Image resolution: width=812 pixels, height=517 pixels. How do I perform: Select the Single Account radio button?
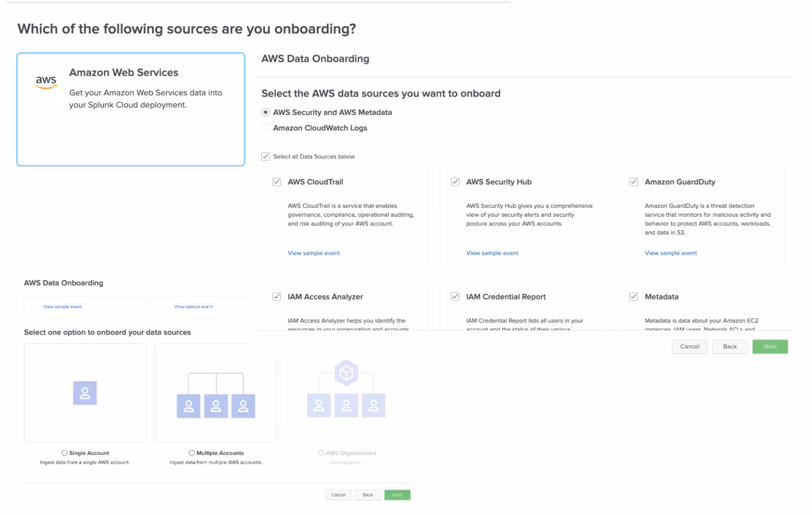[64, 453]
